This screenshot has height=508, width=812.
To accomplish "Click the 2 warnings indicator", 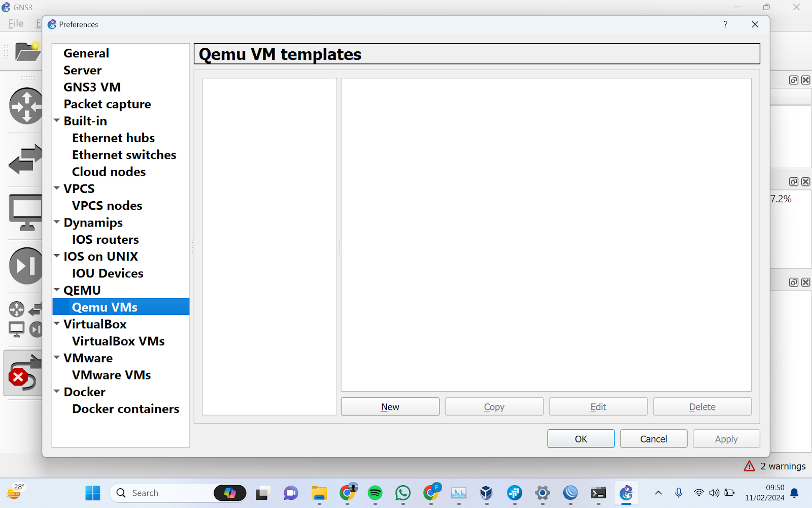I will (775, 466).
